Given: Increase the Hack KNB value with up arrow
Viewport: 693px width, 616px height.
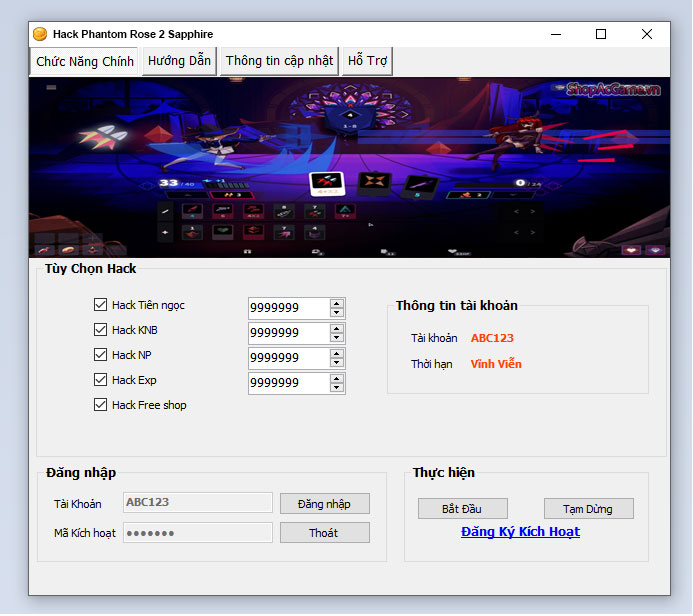Looking at the screenshot, I should [337, 329].
